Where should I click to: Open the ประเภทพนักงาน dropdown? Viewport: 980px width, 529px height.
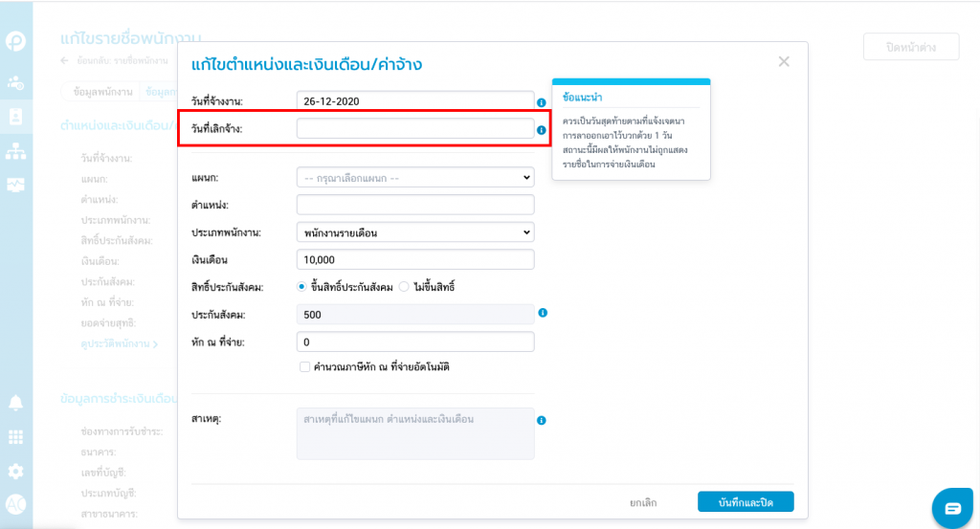[x=415, y=232]
